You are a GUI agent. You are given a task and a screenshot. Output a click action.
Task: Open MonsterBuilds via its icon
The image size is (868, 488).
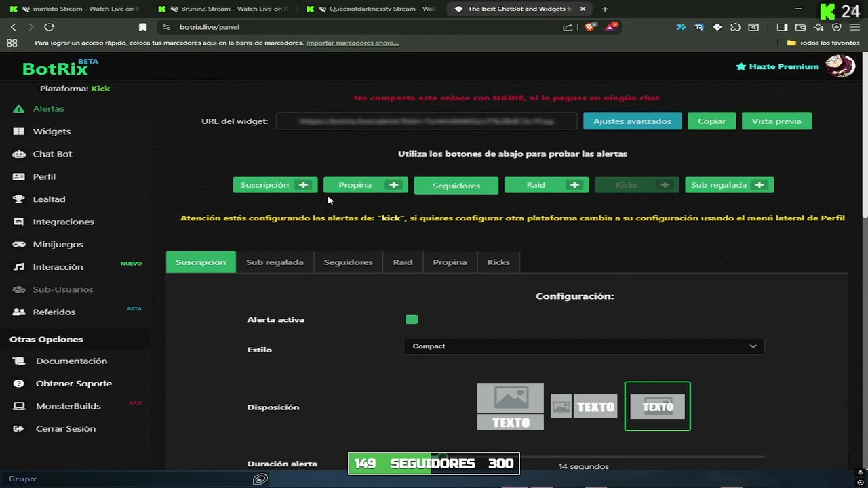click(x=19, y=406)
